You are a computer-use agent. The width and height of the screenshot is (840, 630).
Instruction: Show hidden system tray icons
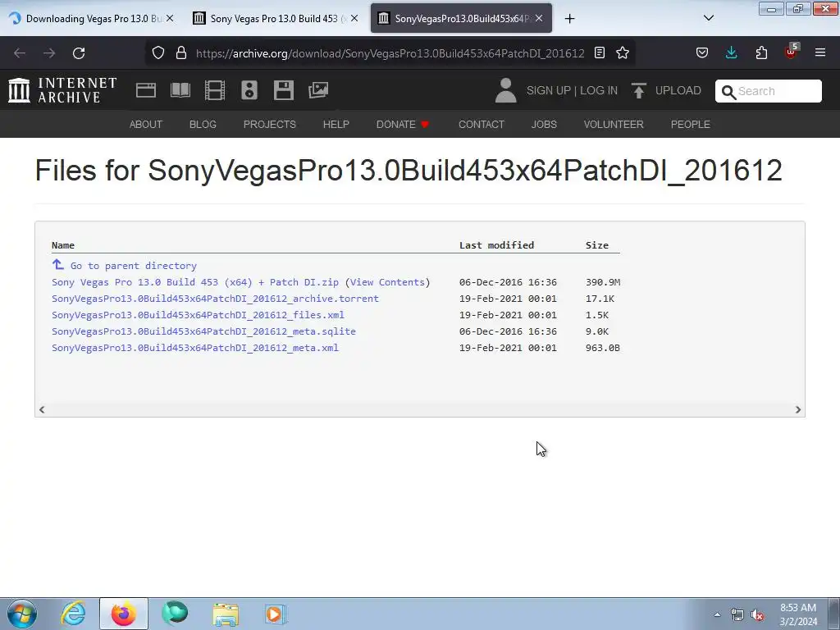717,614
